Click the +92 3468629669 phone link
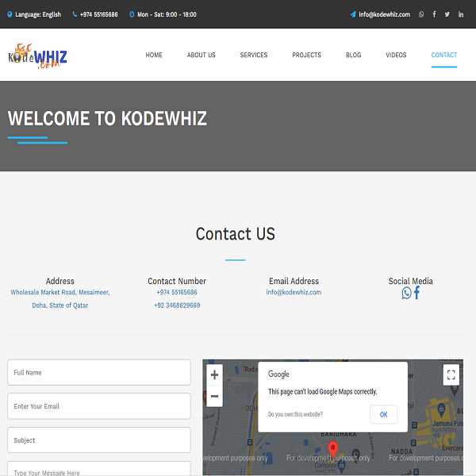 (177, 305)
